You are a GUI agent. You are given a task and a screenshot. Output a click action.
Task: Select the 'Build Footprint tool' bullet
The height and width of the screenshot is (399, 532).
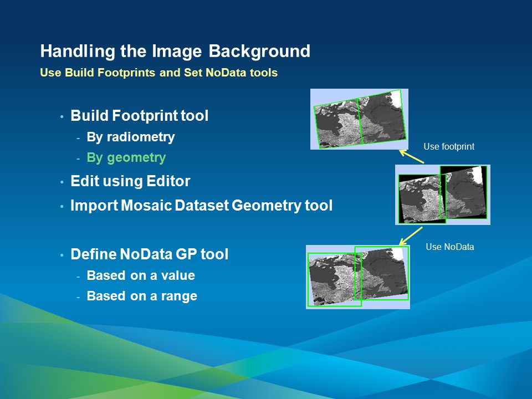[140, 116]
